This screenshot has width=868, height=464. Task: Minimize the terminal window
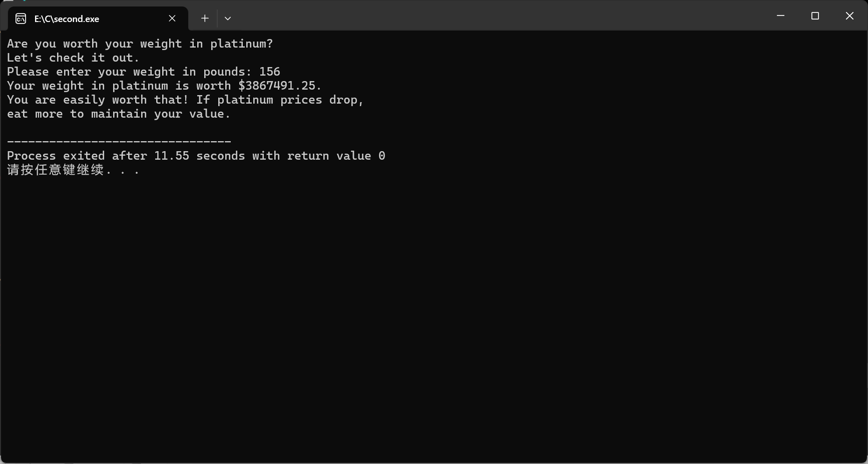[x=780, y=16]
